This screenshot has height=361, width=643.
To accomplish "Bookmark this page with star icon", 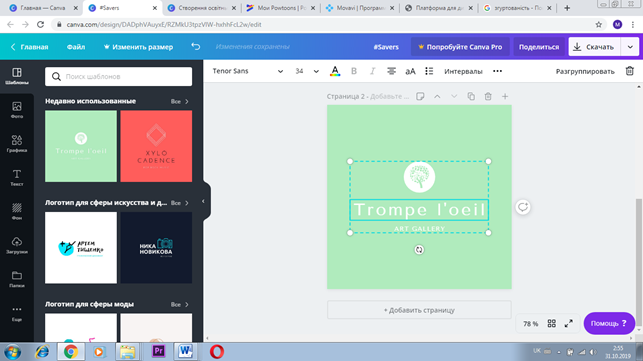I will pos(598,25).
